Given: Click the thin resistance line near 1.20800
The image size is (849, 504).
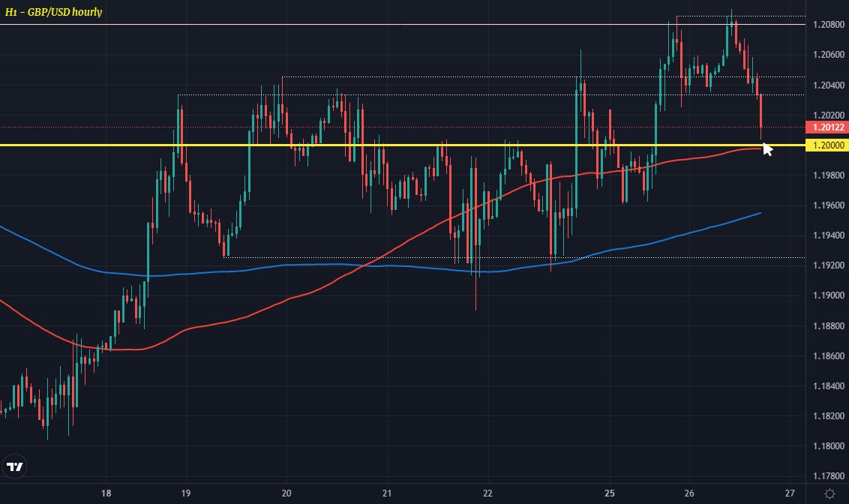Looking at the screenshot, I should point(375,24).
